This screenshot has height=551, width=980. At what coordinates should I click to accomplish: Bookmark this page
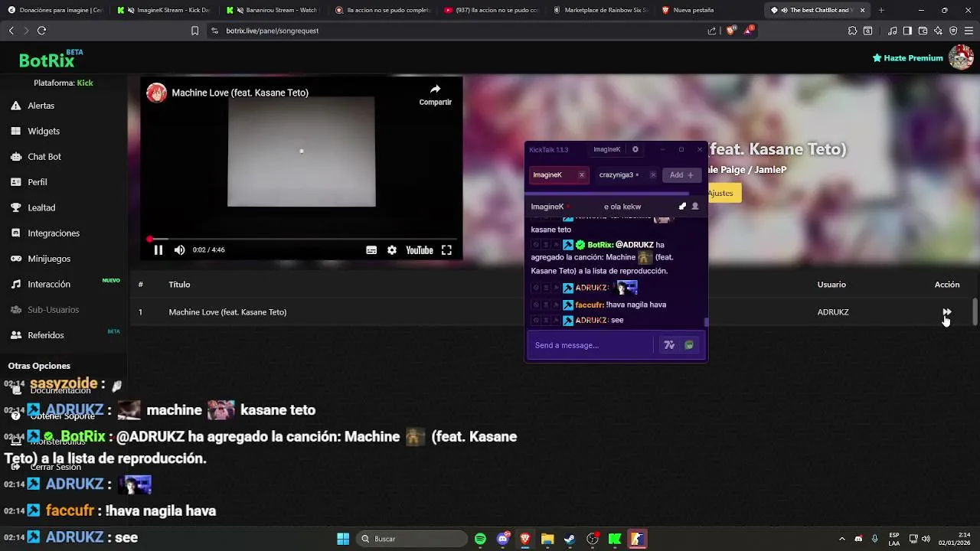point(194,31)
